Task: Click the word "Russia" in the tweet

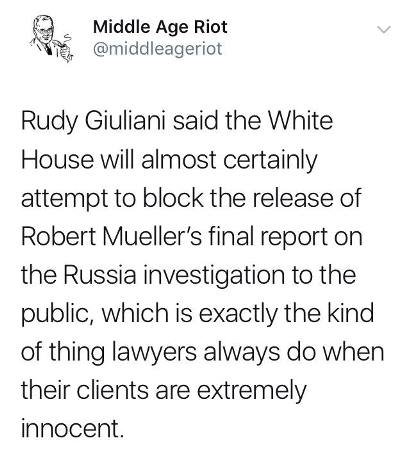Action: coord(100,274)
